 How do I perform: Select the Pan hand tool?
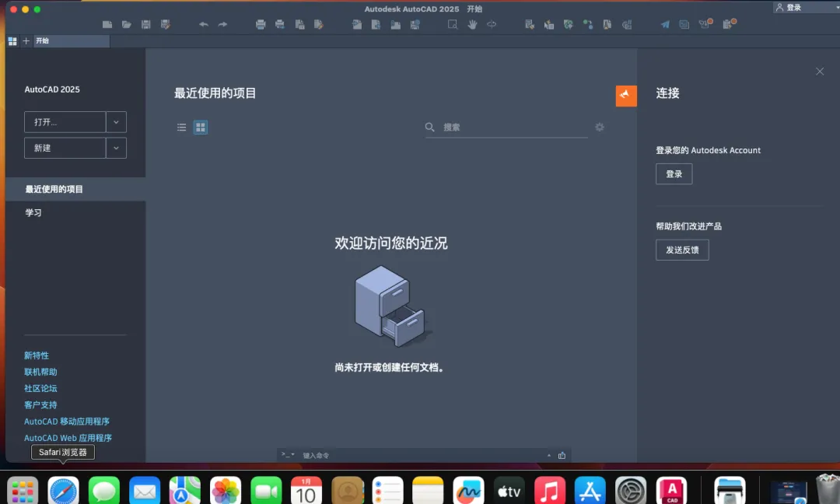pyautogui.click(x=472, y=24)
